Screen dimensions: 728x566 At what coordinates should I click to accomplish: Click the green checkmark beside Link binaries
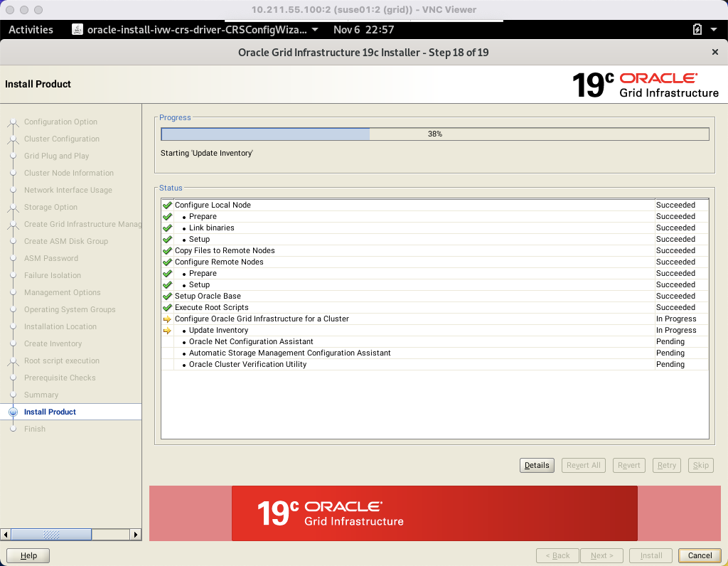(x=167, y=228)
